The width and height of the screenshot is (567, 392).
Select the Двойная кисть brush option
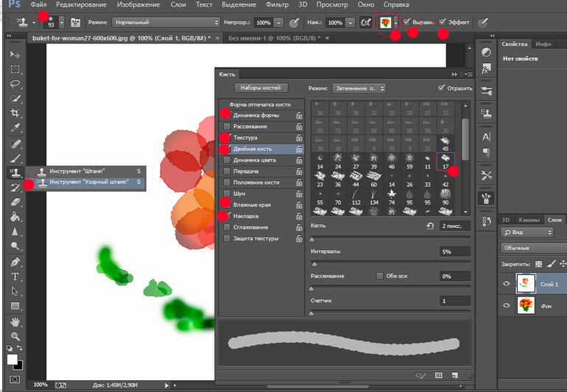tap(253, 149)
